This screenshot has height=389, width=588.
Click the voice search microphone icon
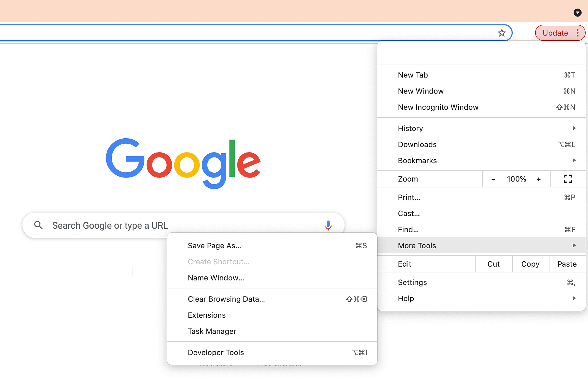[x=328, y=225]
